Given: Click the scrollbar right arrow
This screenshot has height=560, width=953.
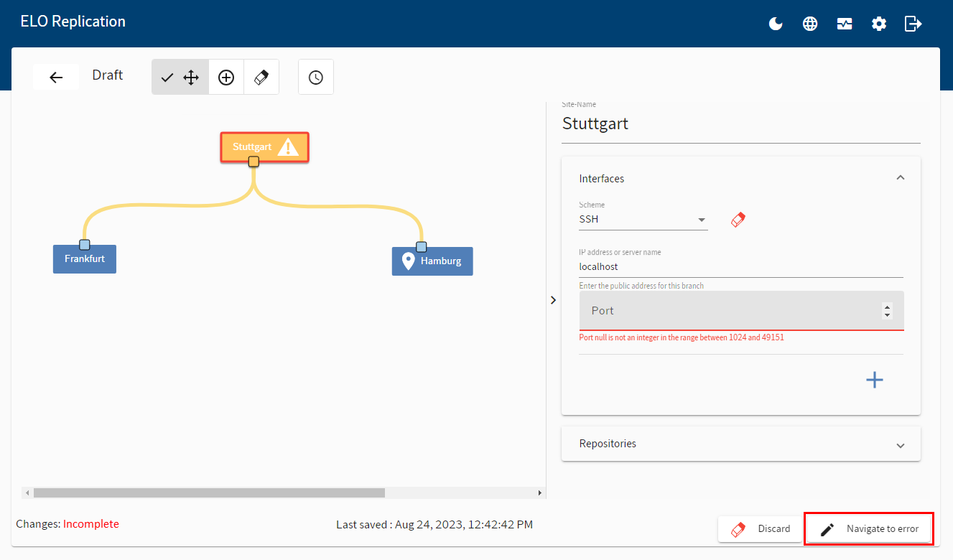Looking at the screenshot, I should (x=540, y=493).
